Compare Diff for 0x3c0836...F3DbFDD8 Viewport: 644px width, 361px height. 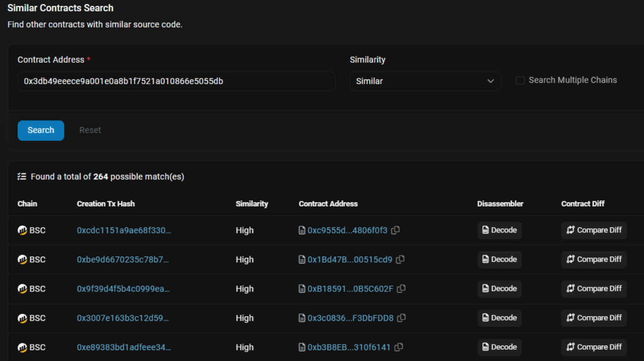click(x=594, y=318)
